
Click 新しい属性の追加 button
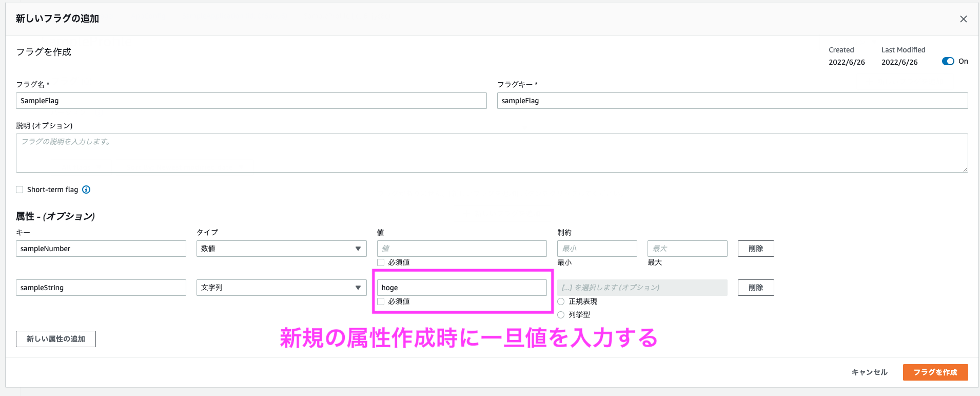[x=56, y=339]
